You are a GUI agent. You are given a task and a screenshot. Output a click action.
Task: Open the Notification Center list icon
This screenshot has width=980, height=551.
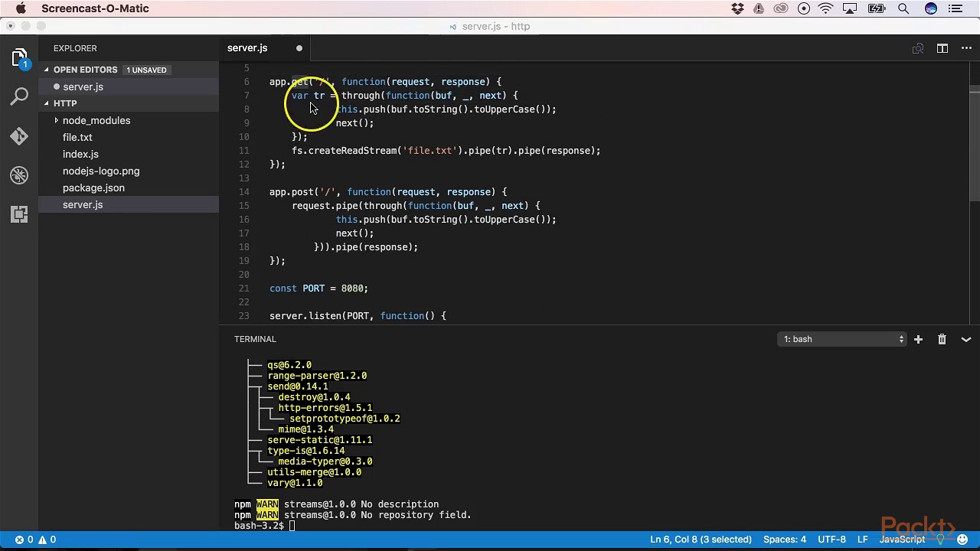tap(955, 8)
